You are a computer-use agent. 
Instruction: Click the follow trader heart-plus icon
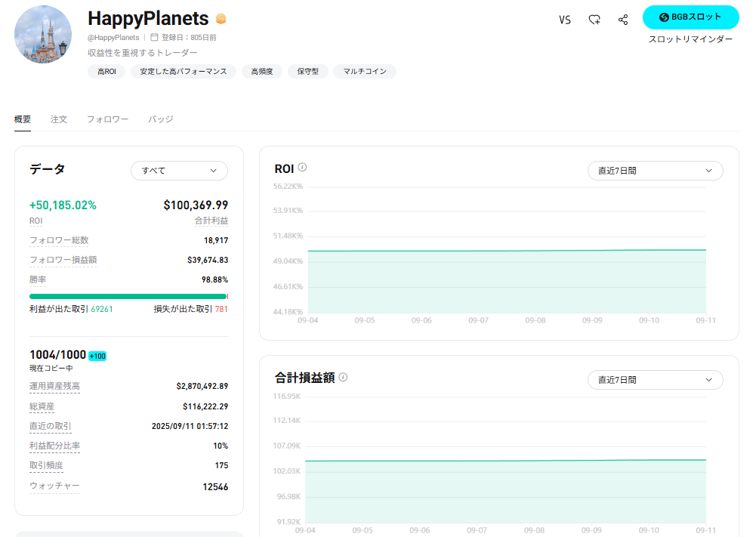coord(594,20)
